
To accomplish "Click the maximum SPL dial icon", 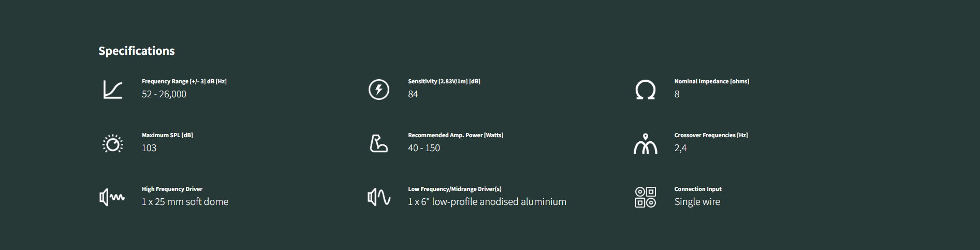I will click(x=113, y=143).
